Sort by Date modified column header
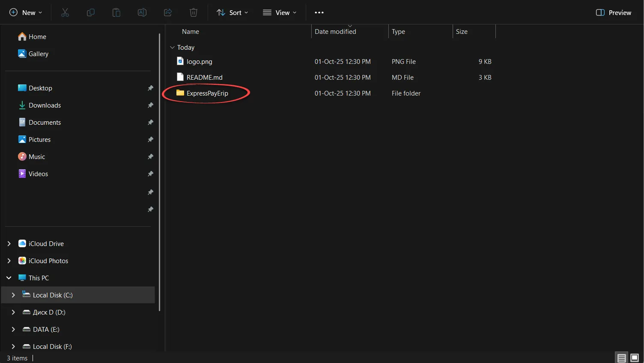Image resolution: width=644 pixels, height=363 pixels. click(335, 32)
